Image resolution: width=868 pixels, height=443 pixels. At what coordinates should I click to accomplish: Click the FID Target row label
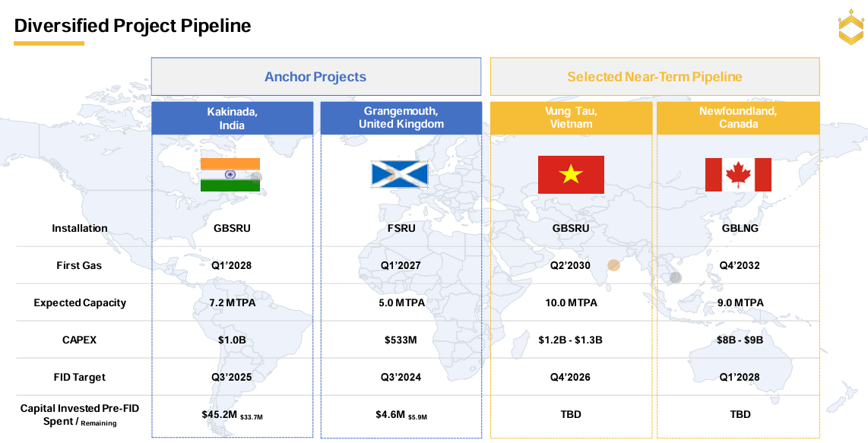tap(79, 377)
